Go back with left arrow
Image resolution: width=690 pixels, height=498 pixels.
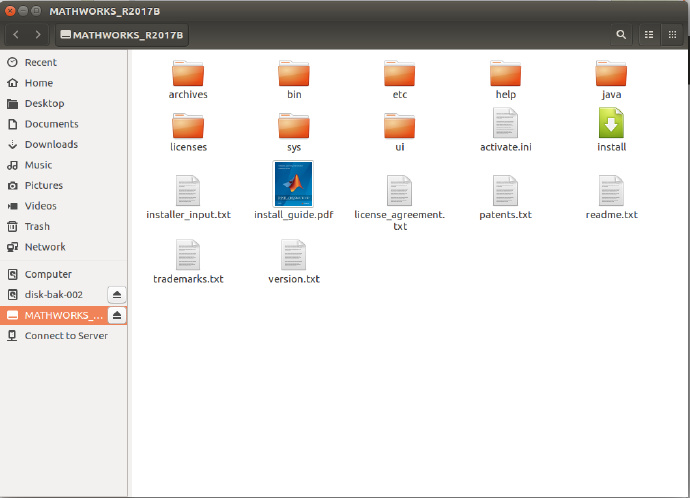tap(16, 35)
